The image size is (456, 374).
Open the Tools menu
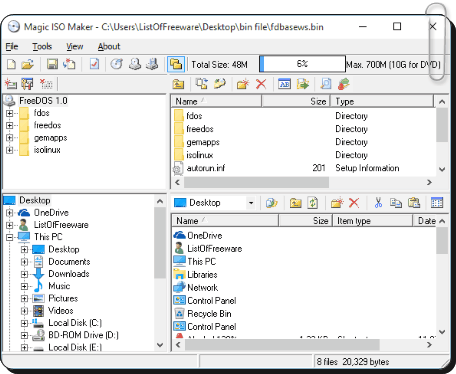42,46
